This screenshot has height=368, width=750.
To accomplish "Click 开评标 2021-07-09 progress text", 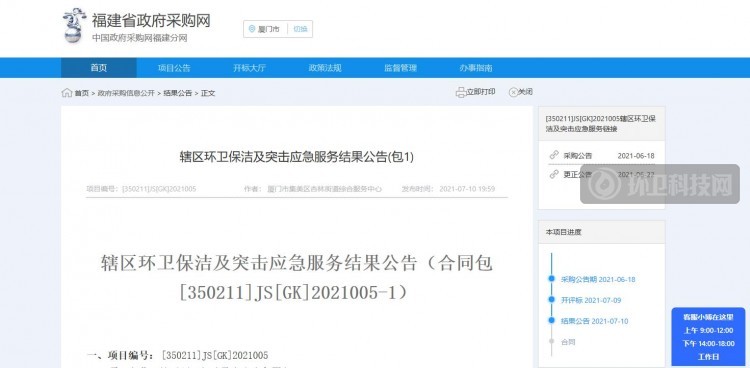I will point(591,301).
